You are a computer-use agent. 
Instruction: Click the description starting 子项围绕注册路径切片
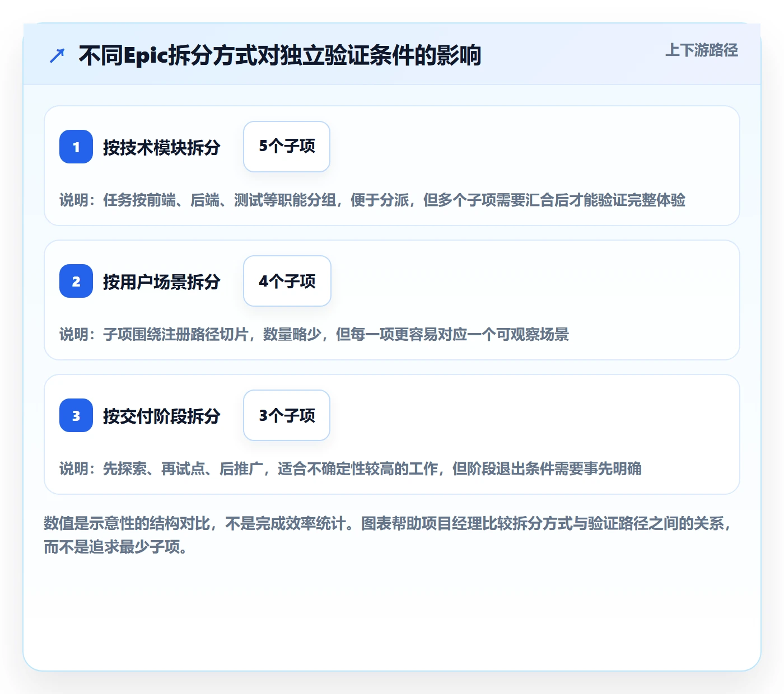tap(314, 334)
